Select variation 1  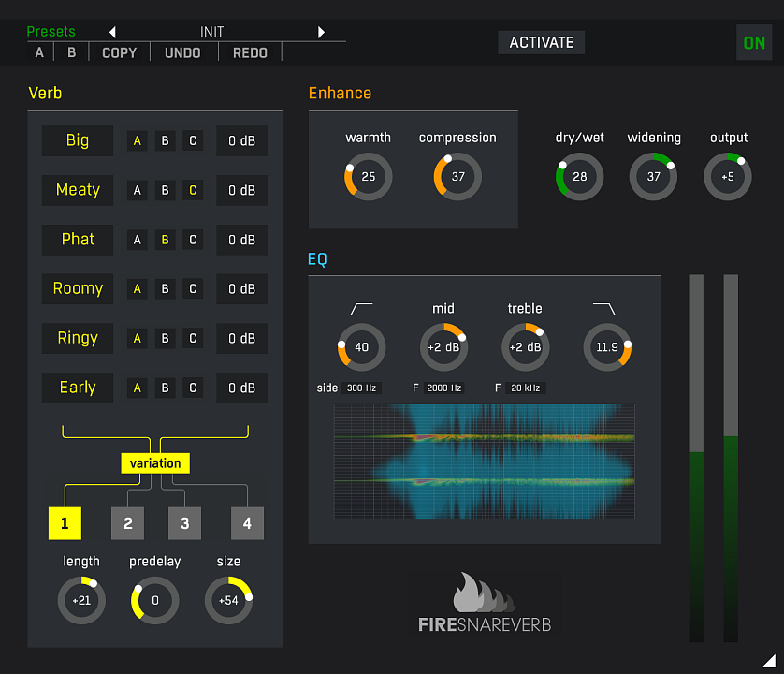coord(65,523)
